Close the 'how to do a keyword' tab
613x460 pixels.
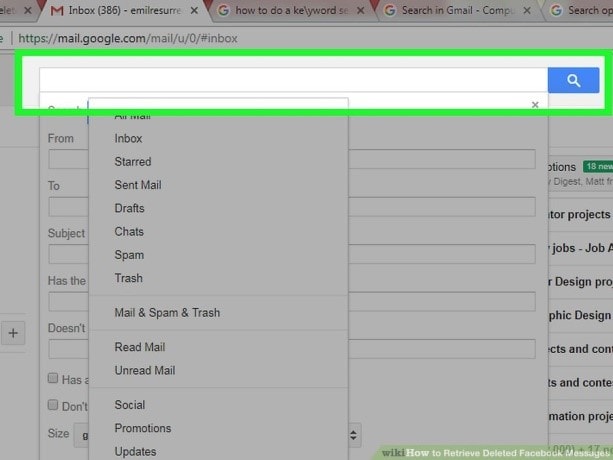(360, 11)
